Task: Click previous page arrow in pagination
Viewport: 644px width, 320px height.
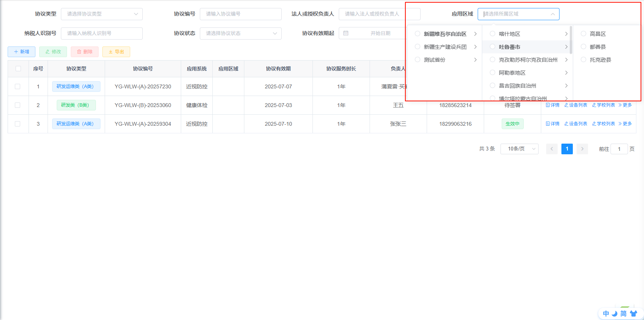Action: (552, 149)
